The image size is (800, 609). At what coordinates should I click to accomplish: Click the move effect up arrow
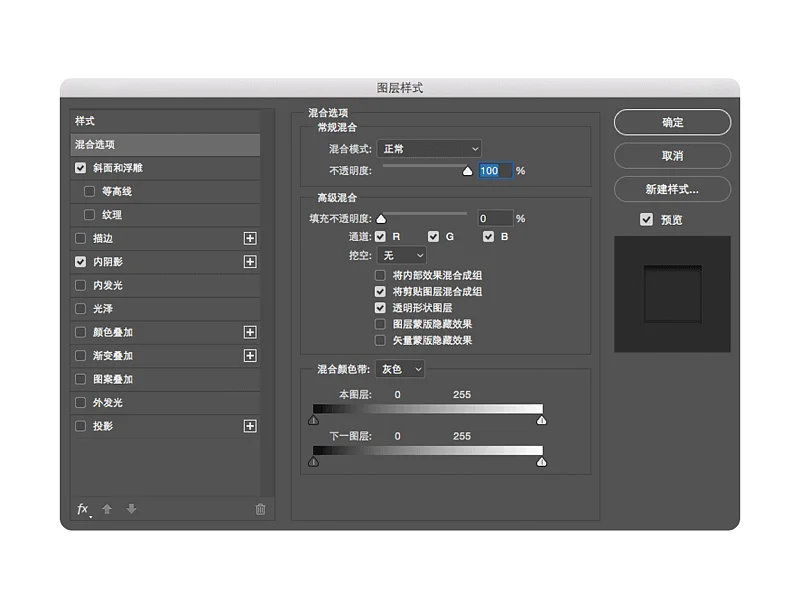[107, 509]
